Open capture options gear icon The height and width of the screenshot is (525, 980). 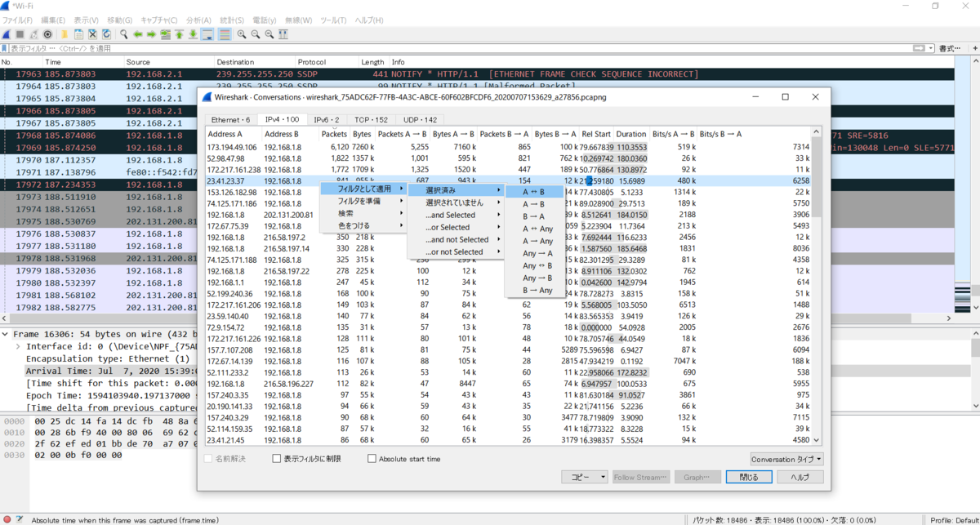pos(48,34)
